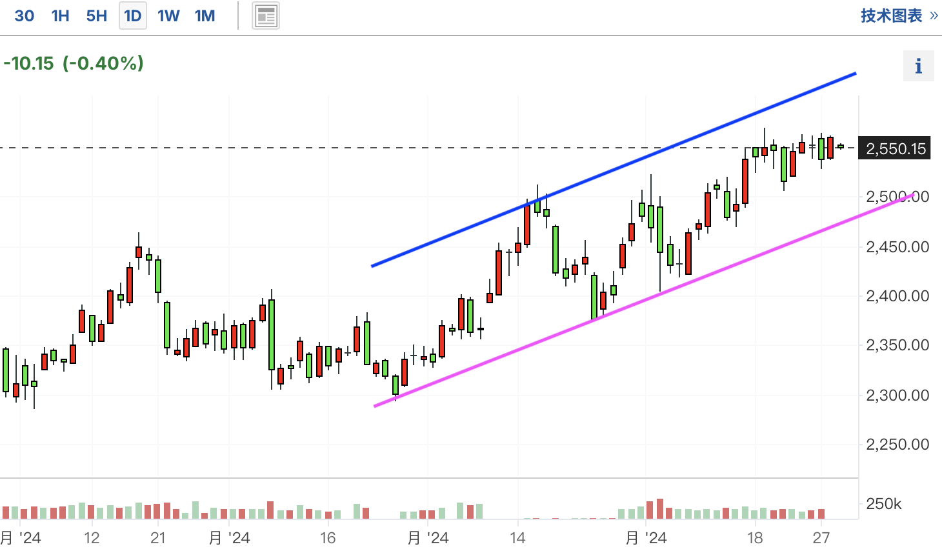Image resolution: width=942 pixels, height=560 pixels.
Task: Click the date label 27 on time axis
Action: 821,538
